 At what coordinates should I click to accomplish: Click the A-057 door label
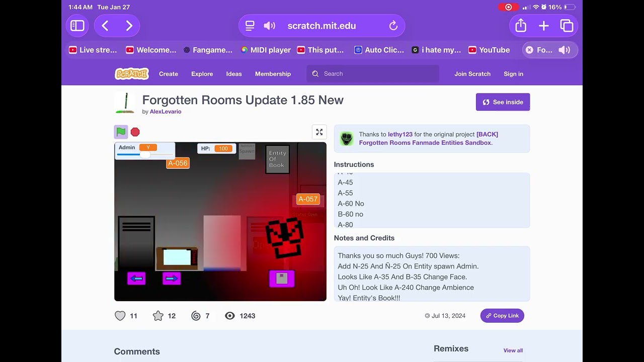coord(308,199)
